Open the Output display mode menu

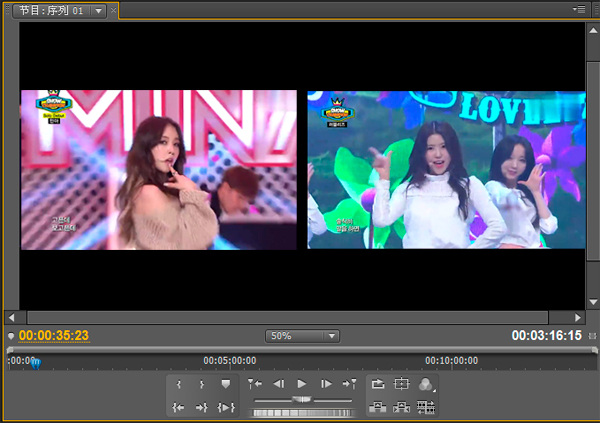click(426, 384)
